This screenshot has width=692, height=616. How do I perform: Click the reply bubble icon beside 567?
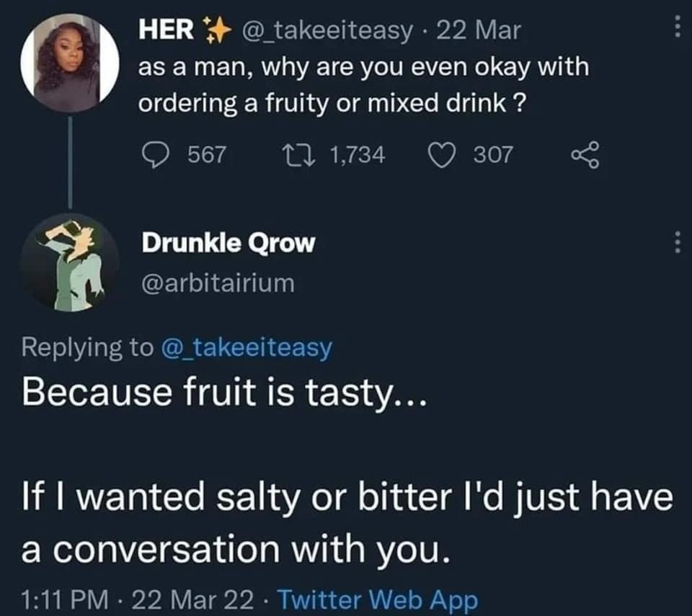pos(158,151)
